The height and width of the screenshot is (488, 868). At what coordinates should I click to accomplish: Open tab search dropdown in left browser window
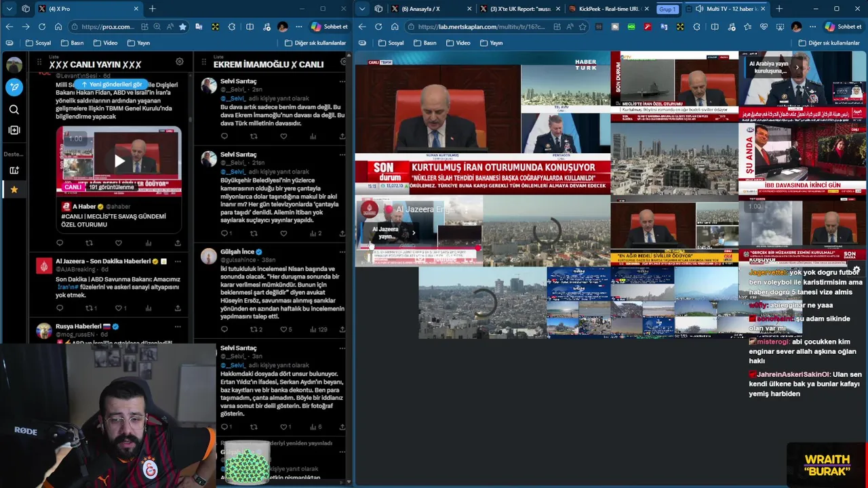pyautogui.click(x=9, y=9)
